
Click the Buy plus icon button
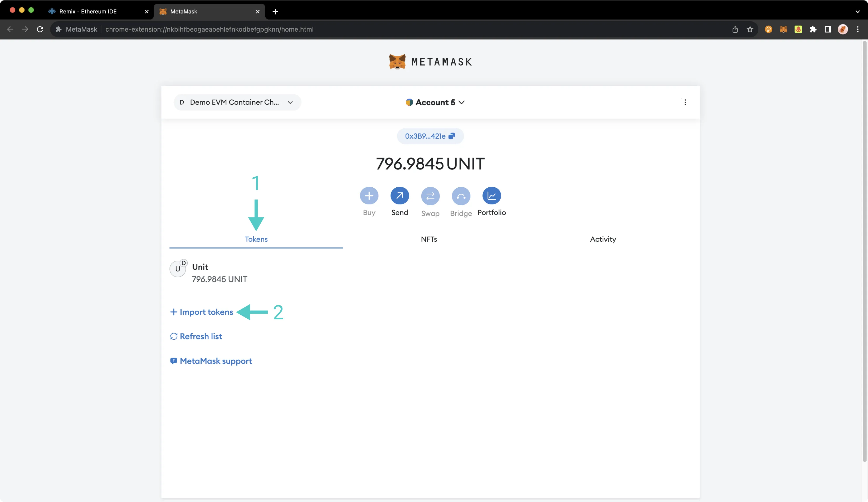pos(369,196)
